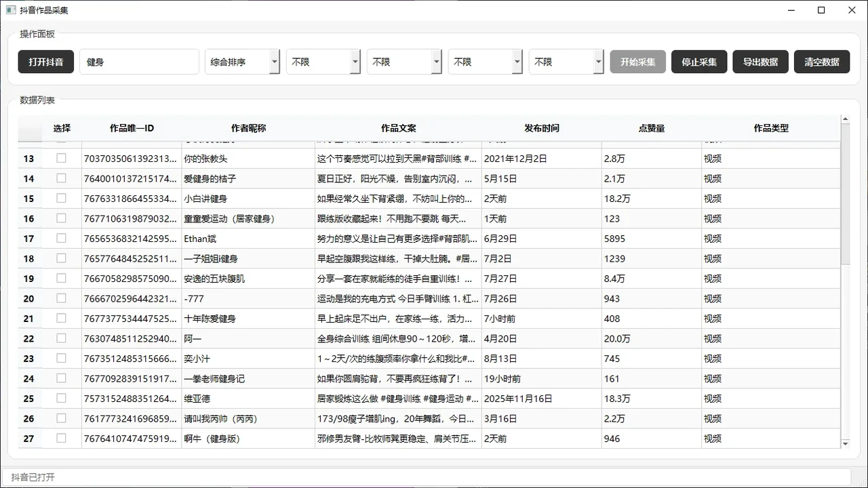The height and width of the screenshot is (488, 868).
Task: Click the publish time cell 19小时前
Action: tap(541, 379)
